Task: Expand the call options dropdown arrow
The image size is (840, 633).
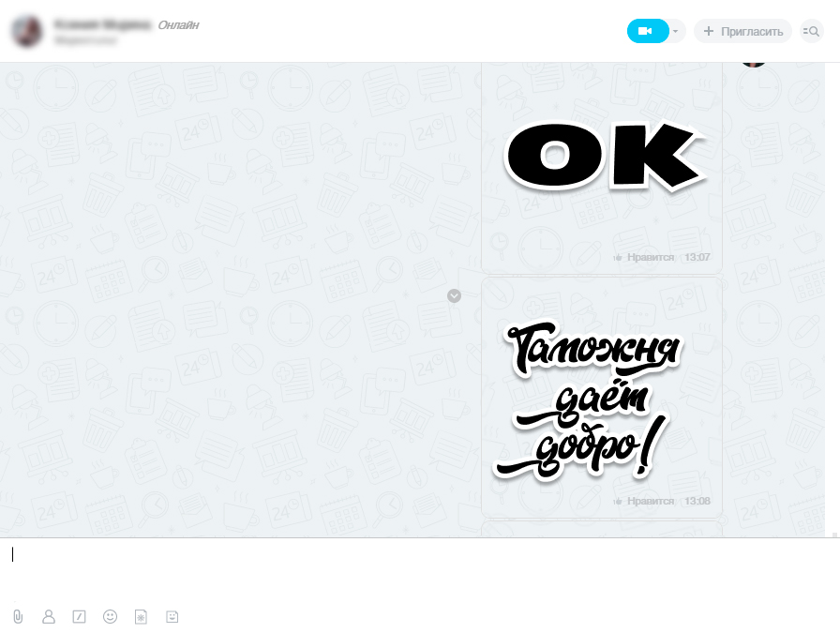Action: (x=676, y=31)
